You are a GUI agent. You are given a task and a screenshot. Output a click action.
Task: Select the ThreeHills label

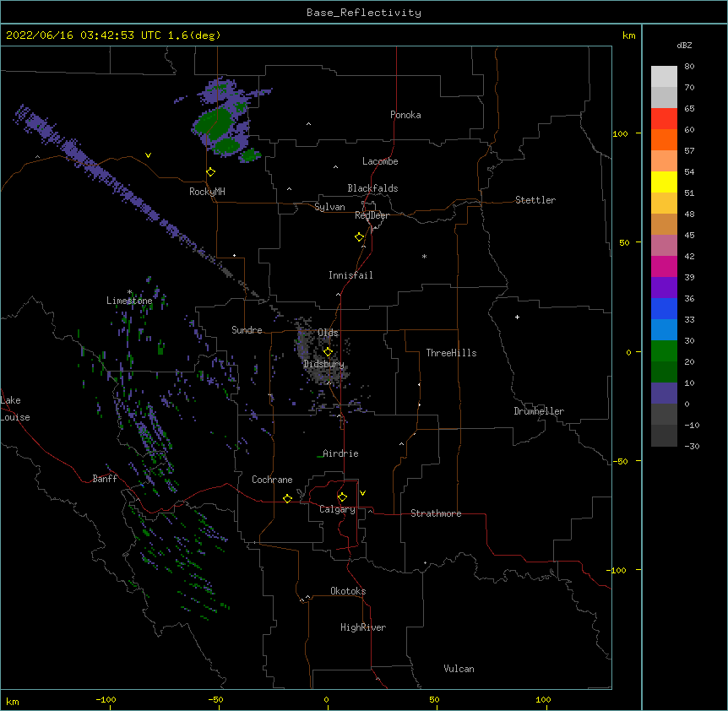tap(451, 353)
